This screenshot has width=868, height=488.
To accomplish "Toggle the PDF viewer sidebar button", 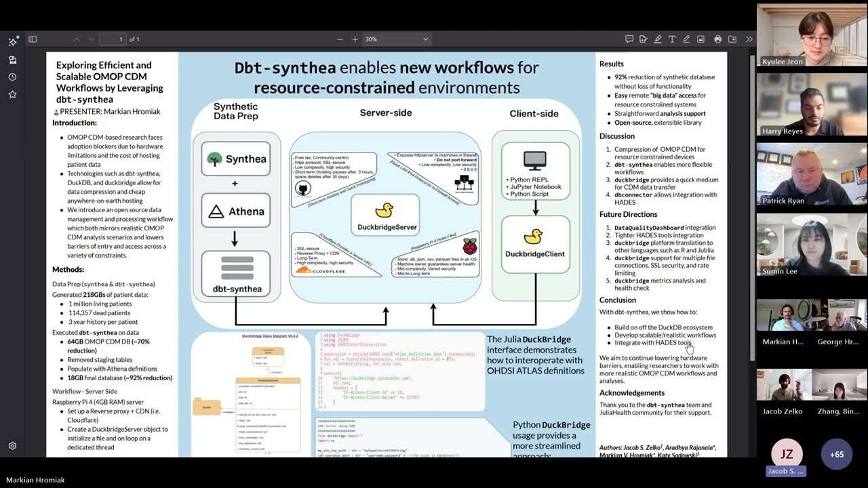I will (x=33, y=39).
